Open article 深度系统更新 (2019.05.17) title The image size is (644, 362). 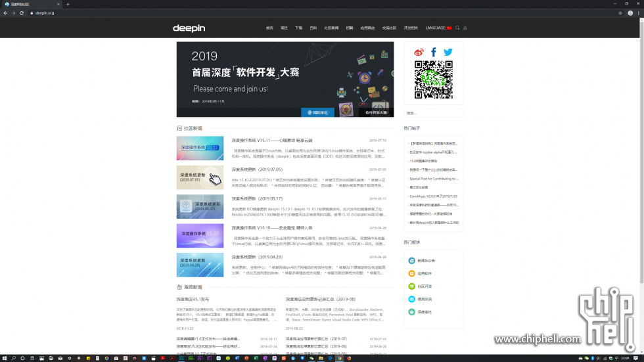(257, 198)
